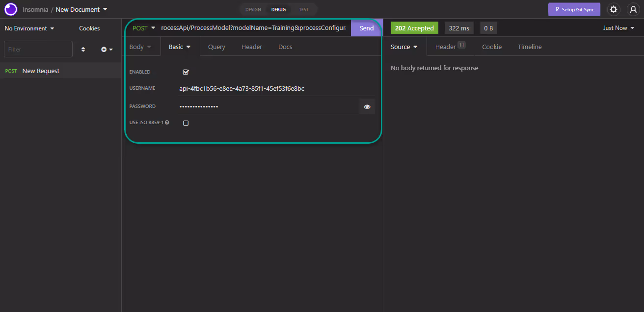
Task: Expand the POST method dropdown
Action: (144, 28)
